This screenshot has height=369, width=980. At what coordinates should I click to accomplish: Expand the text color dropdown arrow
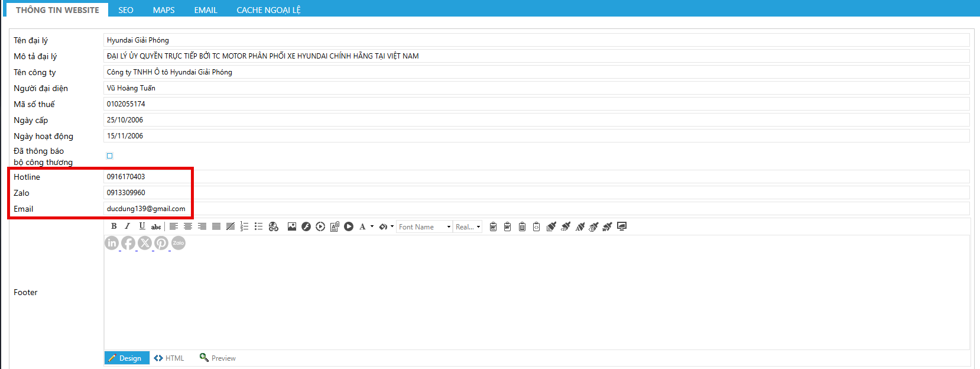coord(372,226)
